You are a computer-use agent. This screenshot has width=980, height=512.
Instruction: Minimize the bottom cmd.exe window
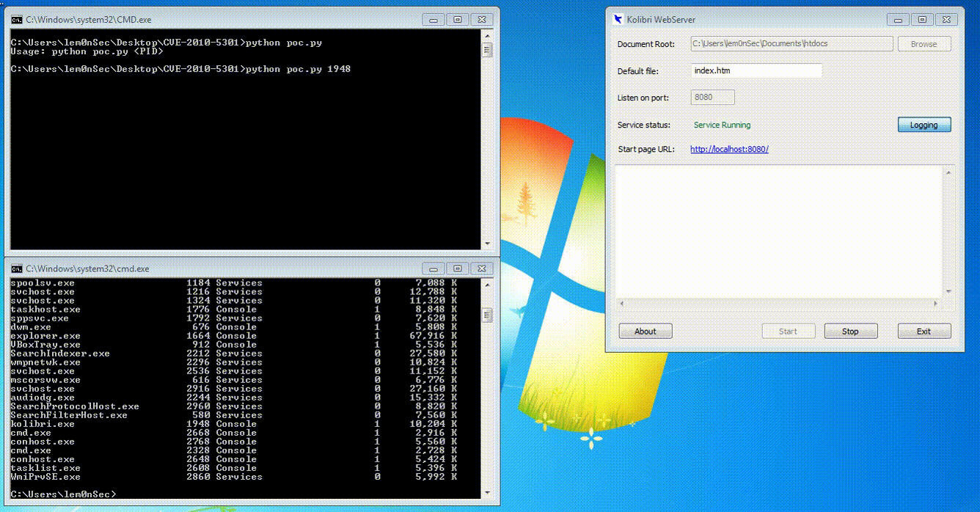(x=433, y=268)
